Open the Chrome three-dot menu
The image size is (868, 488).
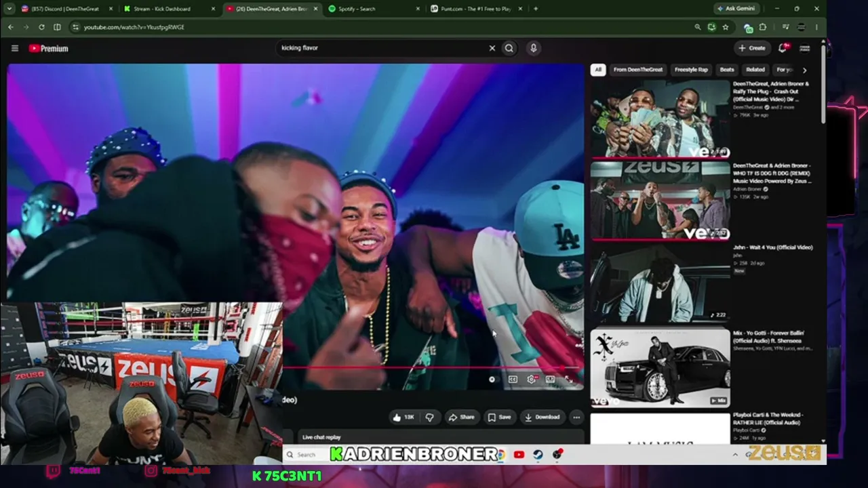pos(816,27)
